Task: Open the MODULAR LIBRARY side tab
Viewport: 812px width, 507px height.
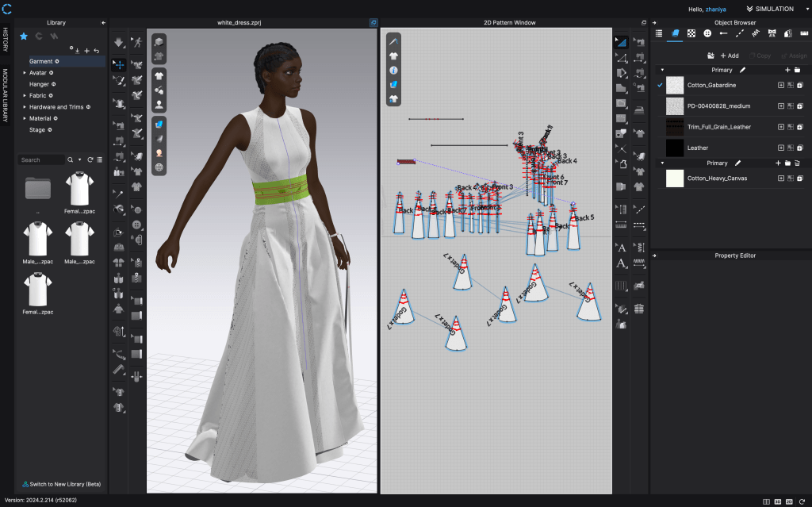Action: pyautogui.click(x=6, y=95)
